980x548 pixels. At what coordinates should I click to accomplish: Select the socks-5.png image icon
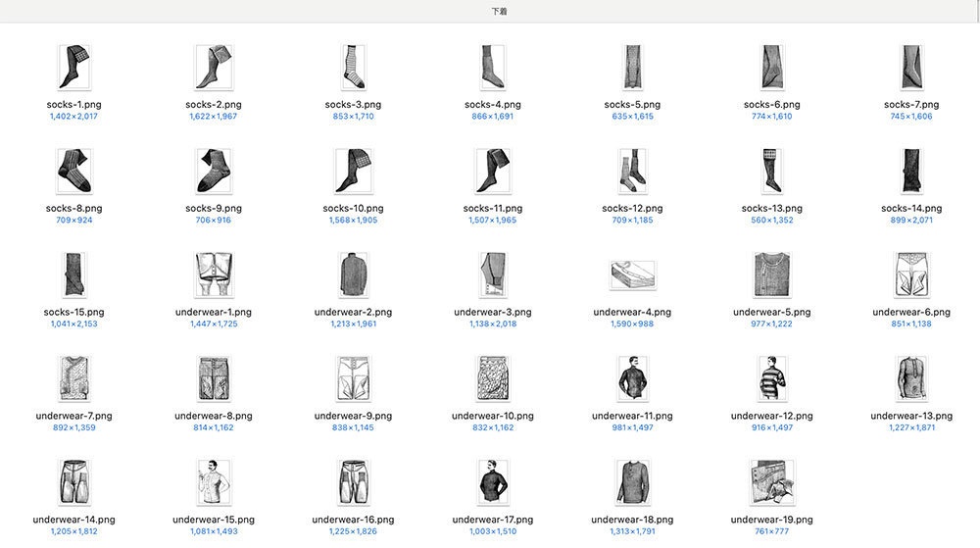pyautogui.click(x=632, y=67)
